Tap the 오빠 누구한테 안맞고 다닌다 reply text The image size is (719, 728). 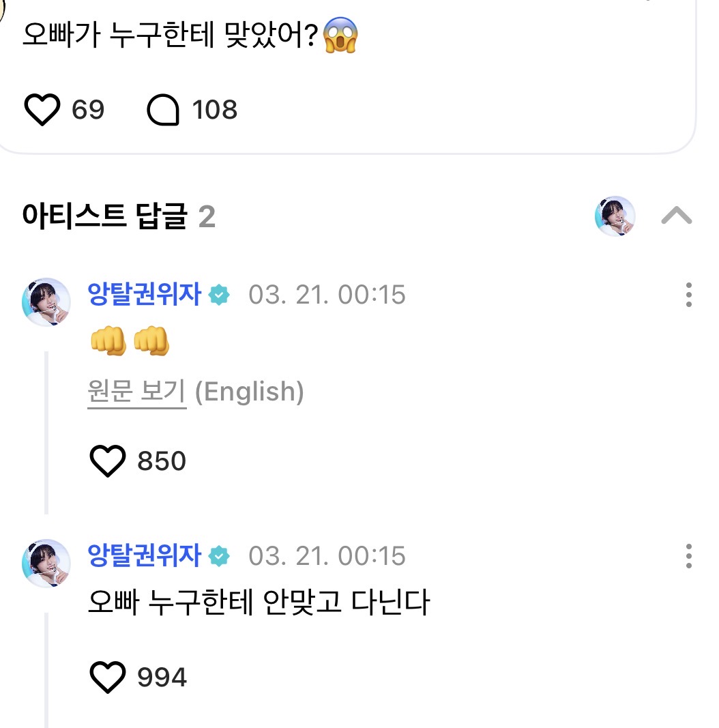[x=259, y=603]
